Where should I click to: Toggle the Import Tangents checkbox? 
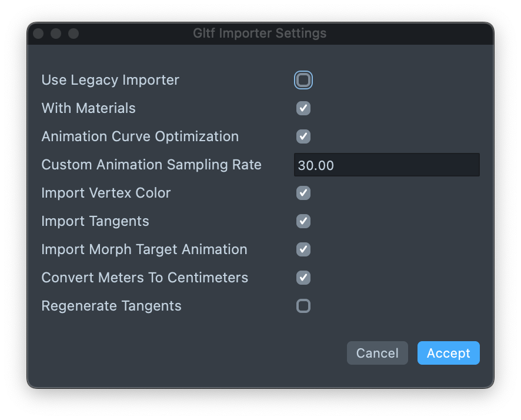(x=303, y=221)
